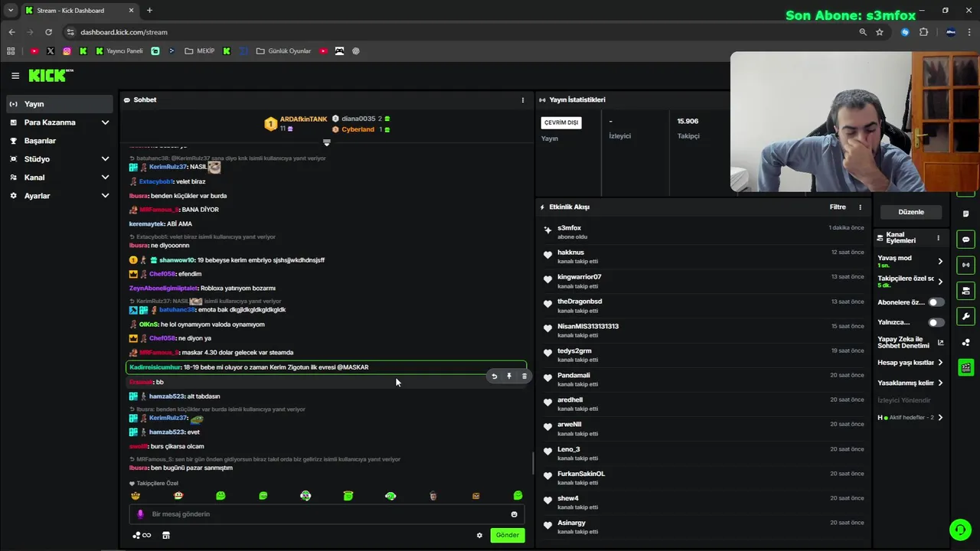Open Kanal Eylemleri three-dot menu
Image resolution: width=980 pixels, height=551 pixels.
(938, 238)
